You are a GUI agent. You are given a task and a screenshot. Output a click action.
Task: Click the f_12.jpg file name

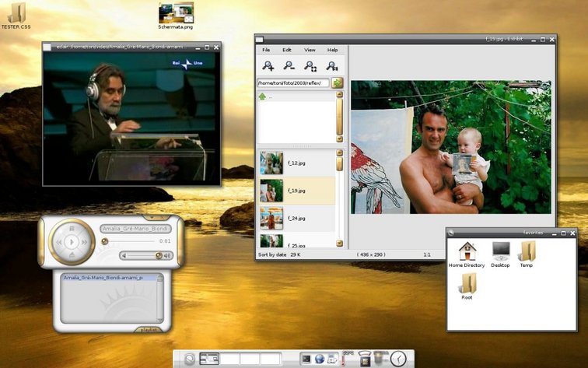(296, 163)
